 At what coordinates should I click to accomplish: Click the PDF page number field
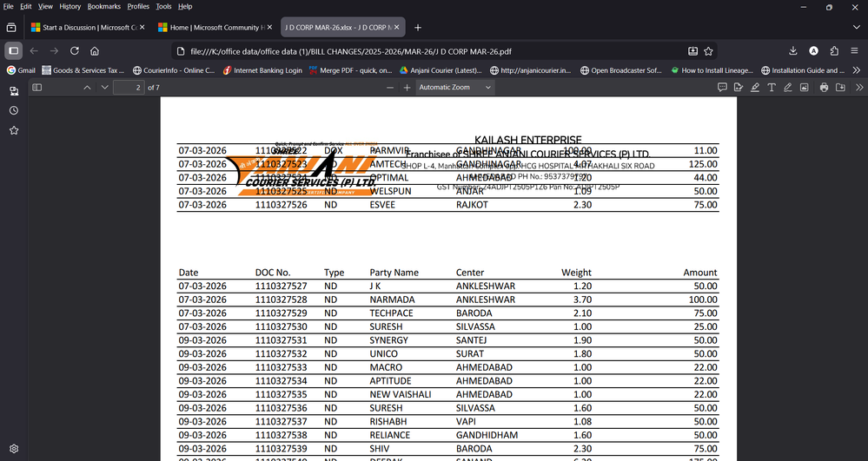click(129, 88)
